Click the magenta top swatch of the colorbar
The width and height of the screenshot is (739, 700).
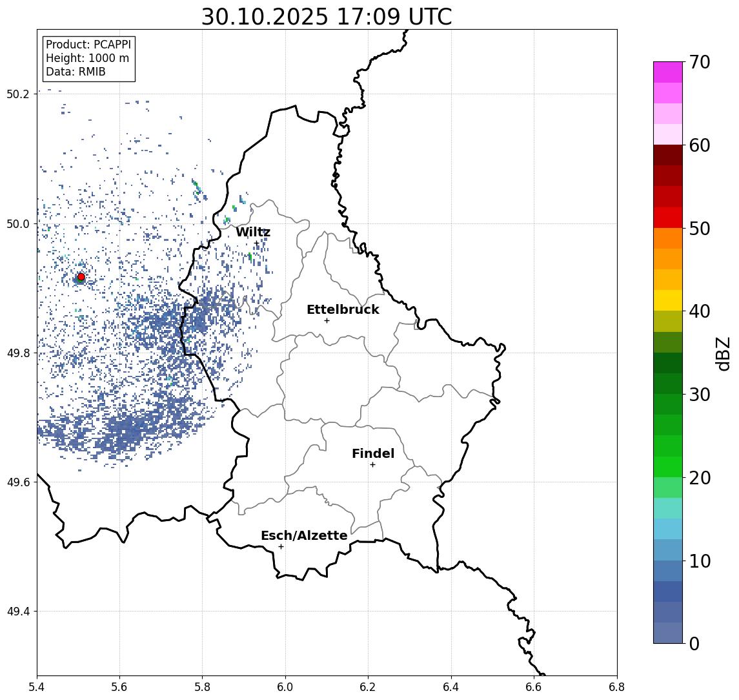[668, 72]
